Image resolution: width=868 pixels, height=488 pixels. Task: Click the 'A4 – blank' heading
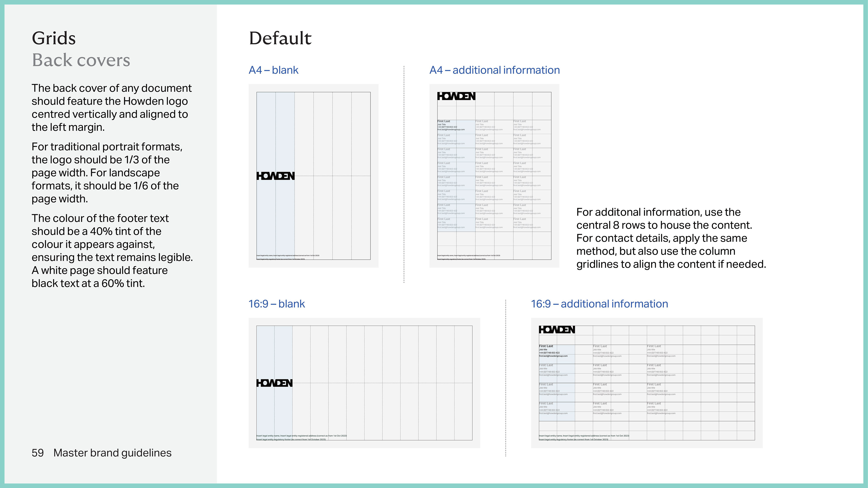pyautogui.click(x=273, y=70)
